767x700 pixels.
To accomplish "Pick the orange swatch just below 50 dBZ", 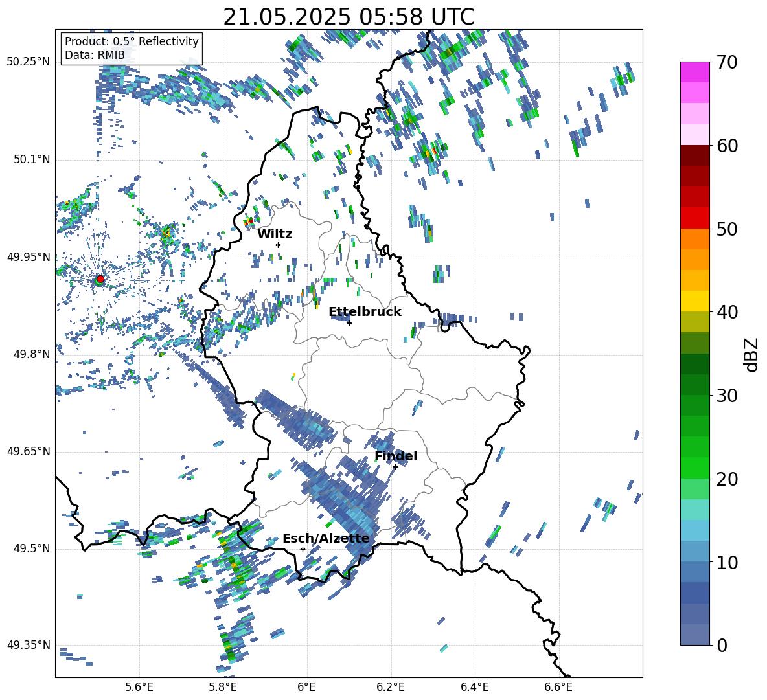I will coord(694,239).
